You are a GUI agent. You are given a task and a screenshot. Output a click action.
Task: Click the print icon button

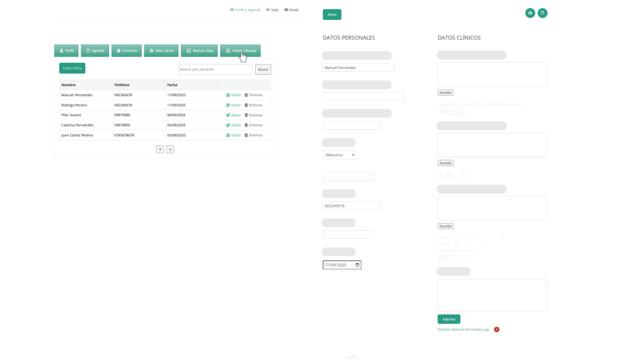click(530, 13)
